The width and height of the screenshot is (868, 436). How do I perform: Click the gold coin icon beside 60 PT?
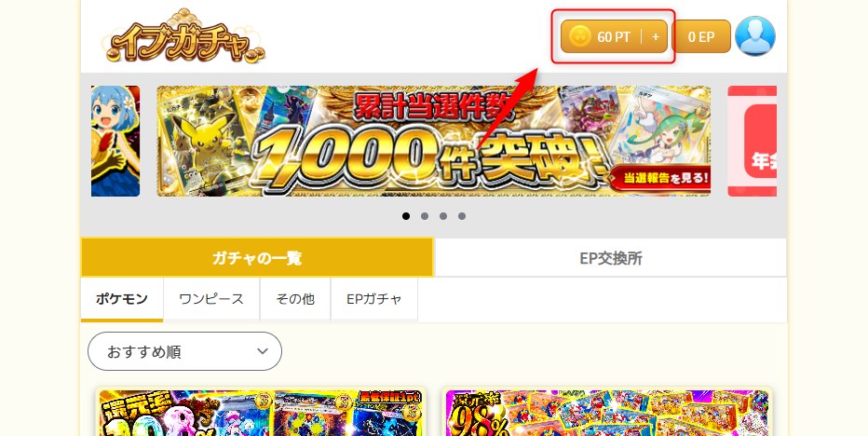tap(579, 37)
